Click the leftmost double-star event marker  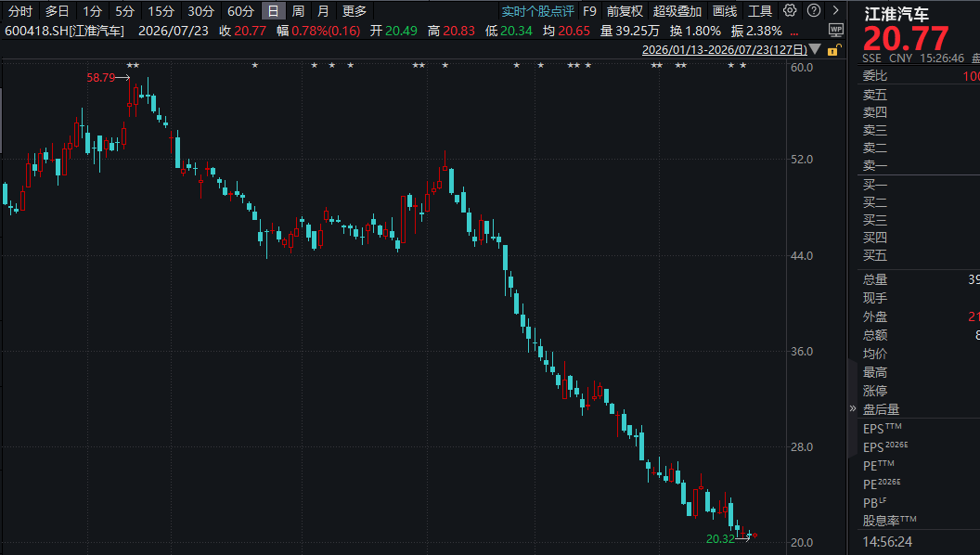click(x=133, y=66)
